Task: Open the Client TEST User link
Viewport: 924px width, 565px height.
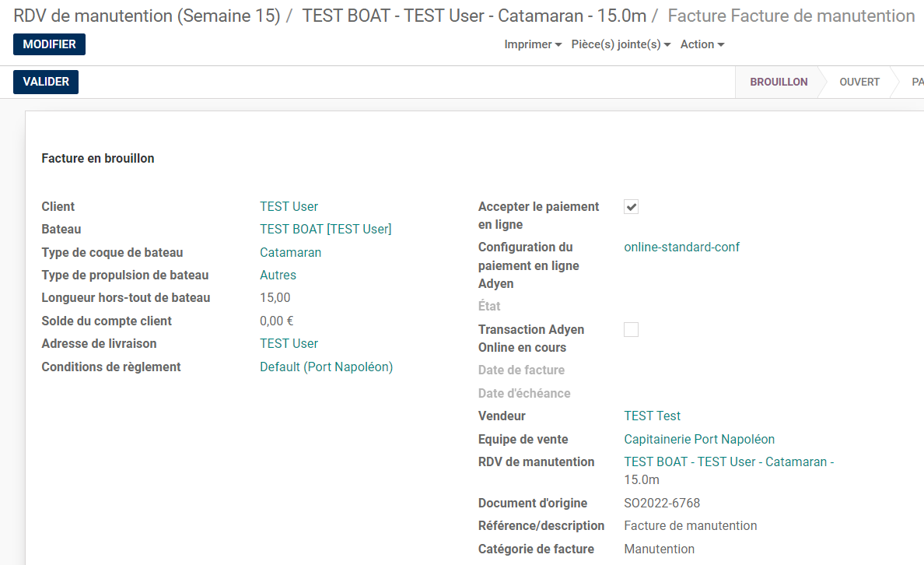Action: click(289, 206)
